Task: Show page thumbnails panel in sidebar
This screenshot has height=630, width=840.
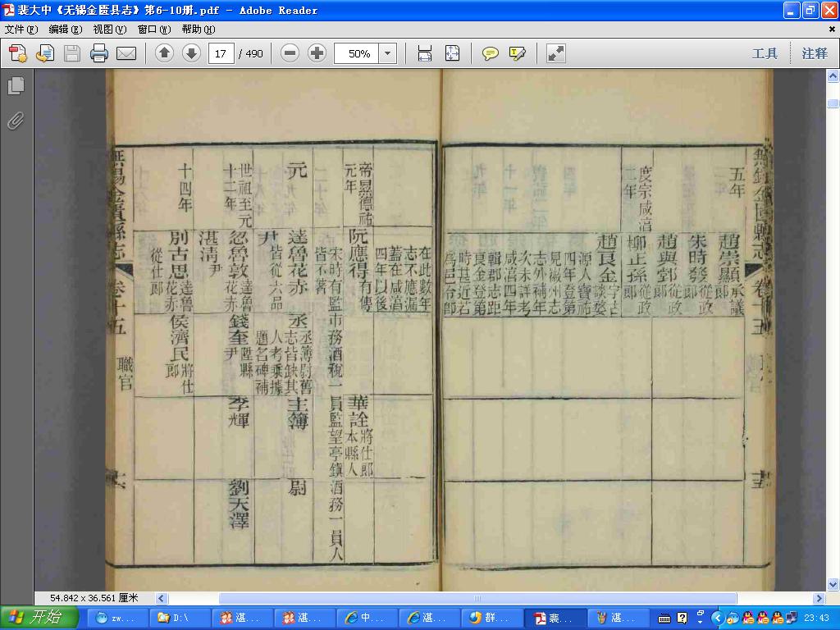Action: [x=16, y=85]
